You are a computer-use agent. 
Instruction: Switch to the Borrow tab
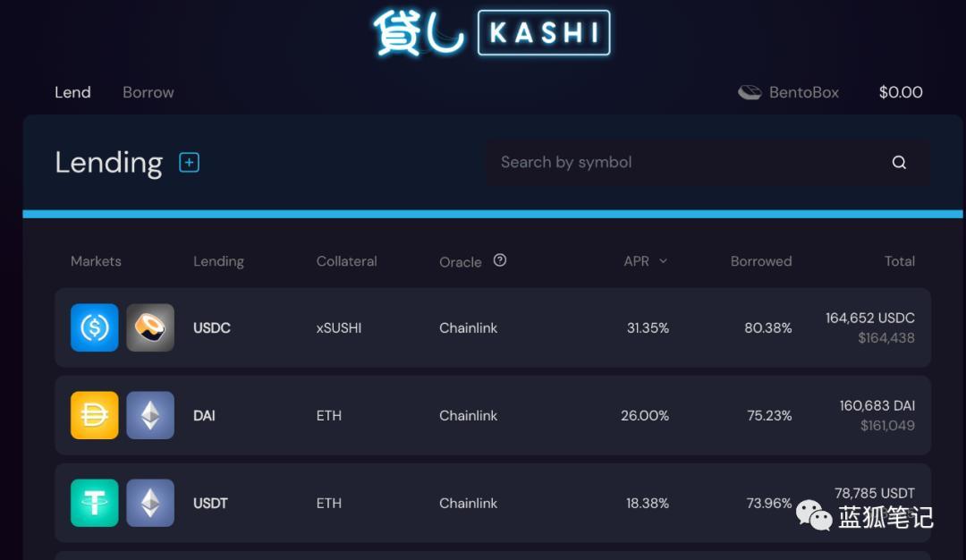[148, 92]
